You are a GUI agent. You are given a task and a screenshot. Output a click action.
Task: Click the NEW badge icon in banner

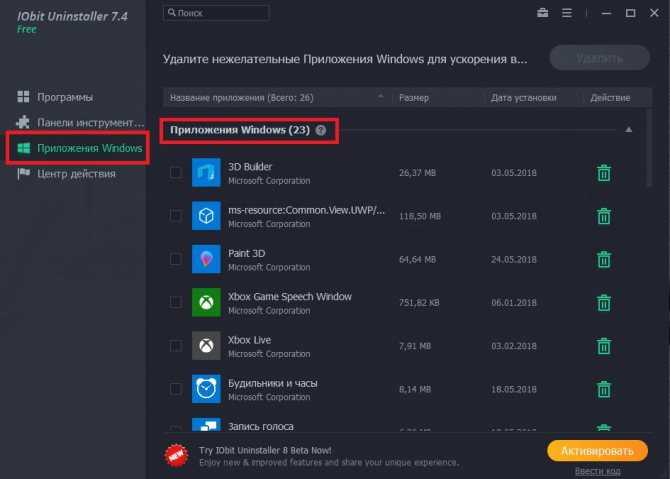(x=176, y=455)
